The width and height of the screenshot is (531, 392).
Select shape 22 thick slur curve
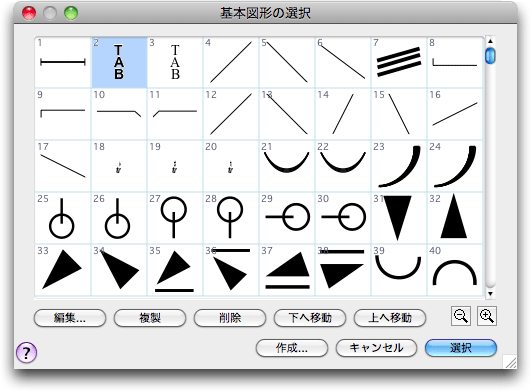coord(343,166)
